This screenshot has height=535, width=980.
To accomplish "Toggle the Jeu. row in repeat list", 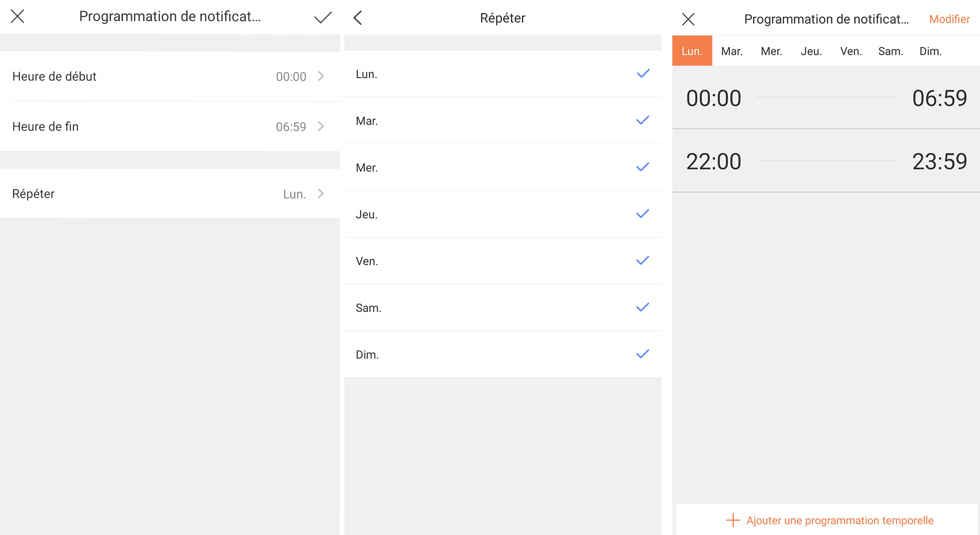I will click(502, 214).
